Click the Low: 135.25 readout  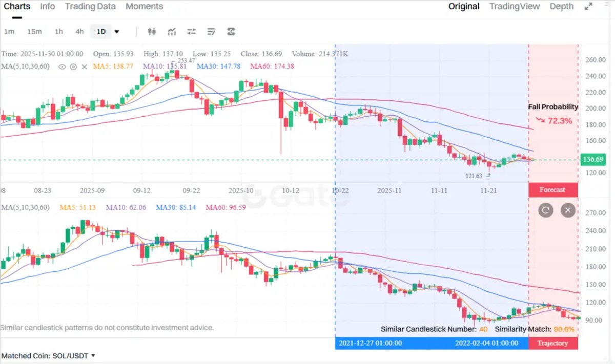tap(211, 54)
